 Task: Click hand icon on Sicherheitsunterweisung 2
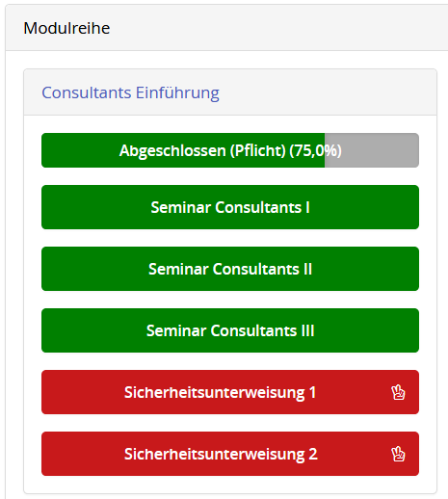[398, 454]
